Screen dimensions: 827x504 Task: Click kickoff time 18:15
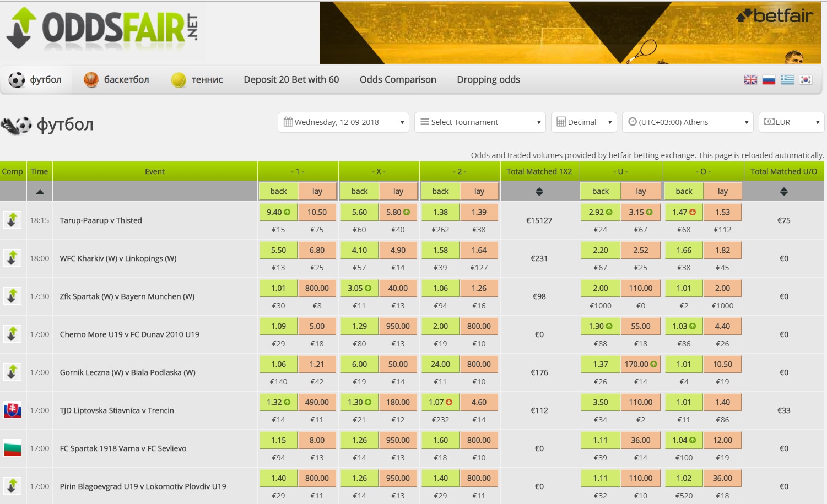tap(40, 220)
